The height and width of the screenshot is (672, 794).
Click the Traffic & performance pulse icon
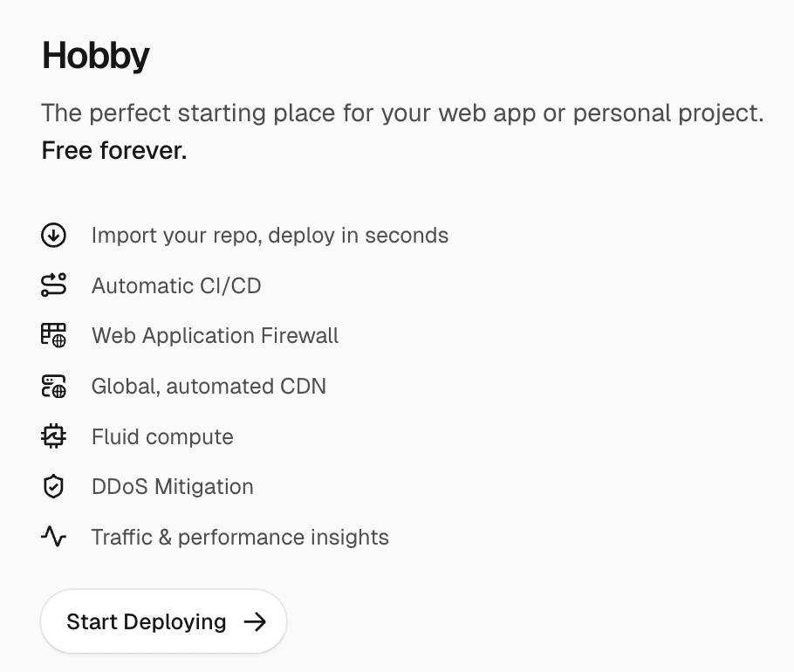(53, 537)
